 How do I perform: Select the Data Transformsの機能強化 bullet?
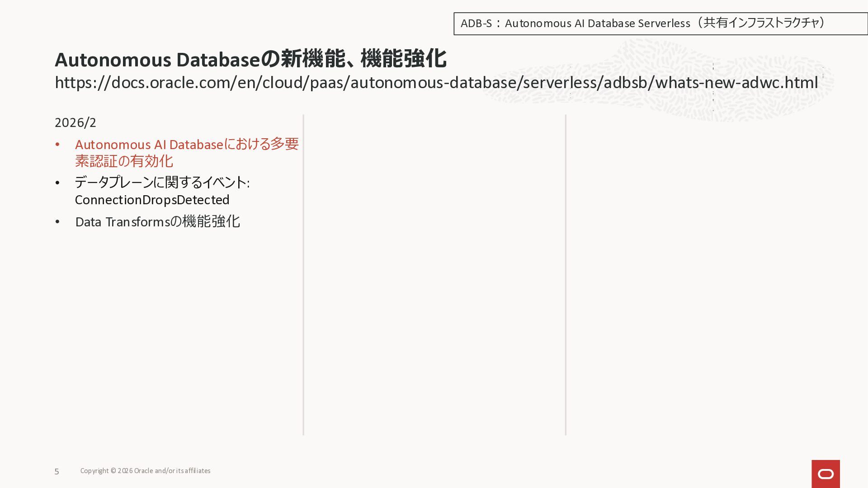pyautogui.click(x=157, y=221)
